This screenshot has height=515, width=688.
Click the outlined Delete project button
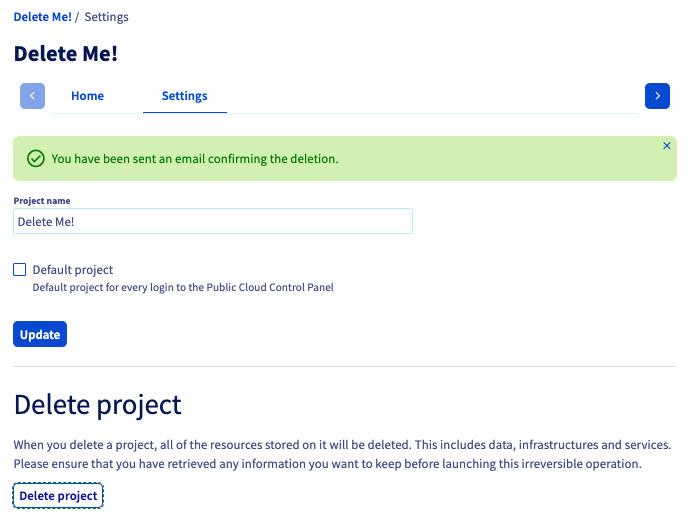pyautogui.click(x=58, y=496)
